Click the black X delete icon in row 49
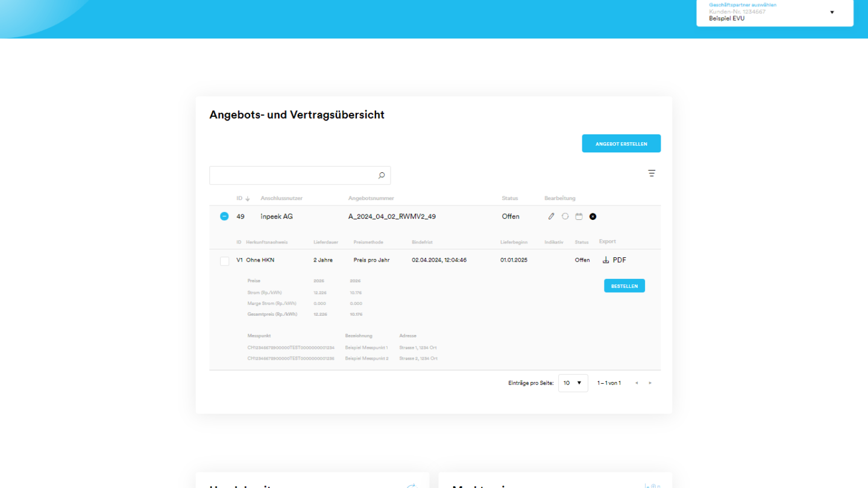This screenshot has height=488, width=868. 593,216
